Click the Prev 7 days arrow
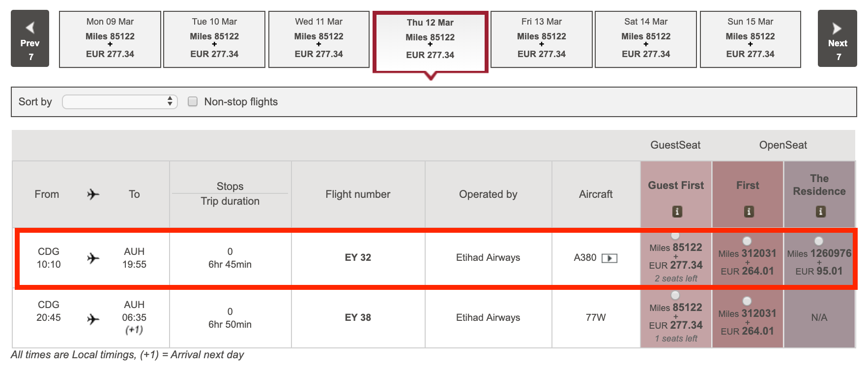Viewport: 868px width, 373px height. 30,38
